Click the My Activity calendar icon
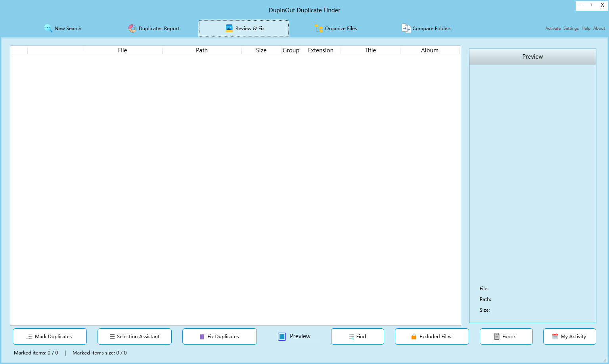Image resolution: width=609 pixels, height=364 pixels. tap(555, 336)
